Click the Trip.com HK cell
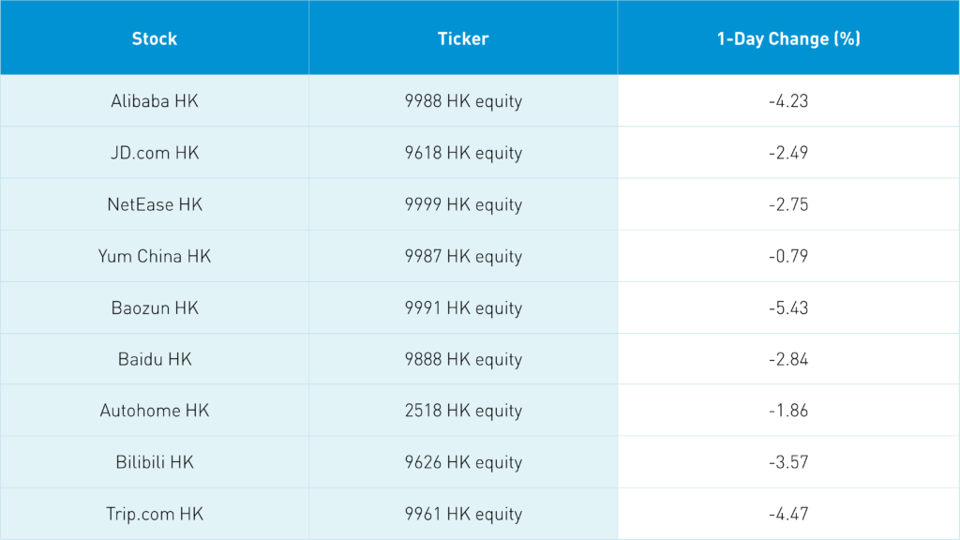This screenshot has height=540, width=960. [x=154, y=514]
